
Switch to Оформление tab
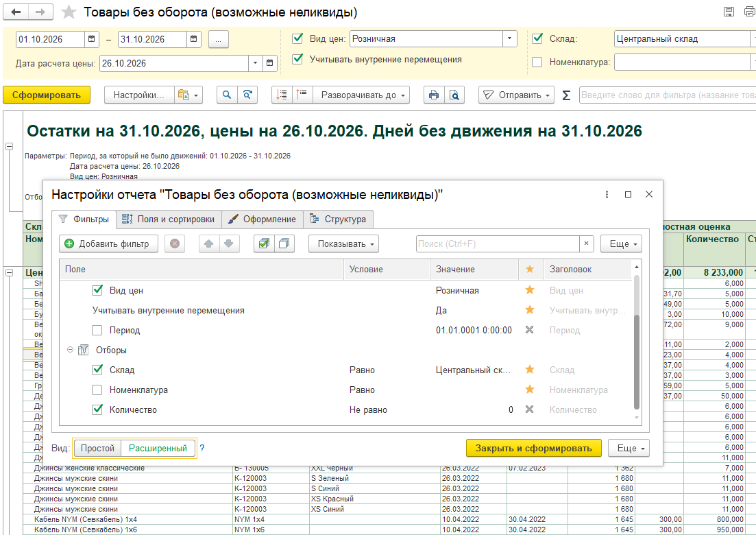263,219
